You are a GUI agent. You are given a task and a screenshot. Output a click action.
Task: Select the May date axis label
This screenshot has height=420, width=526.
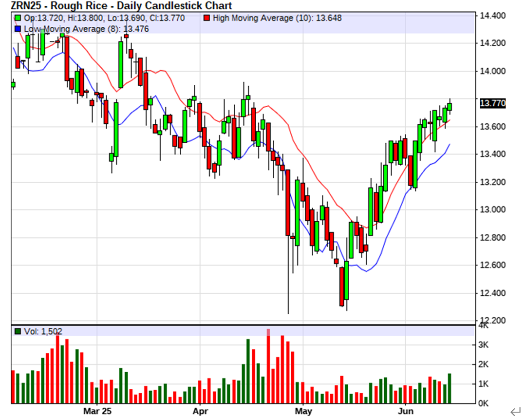(x=302, y=411)
